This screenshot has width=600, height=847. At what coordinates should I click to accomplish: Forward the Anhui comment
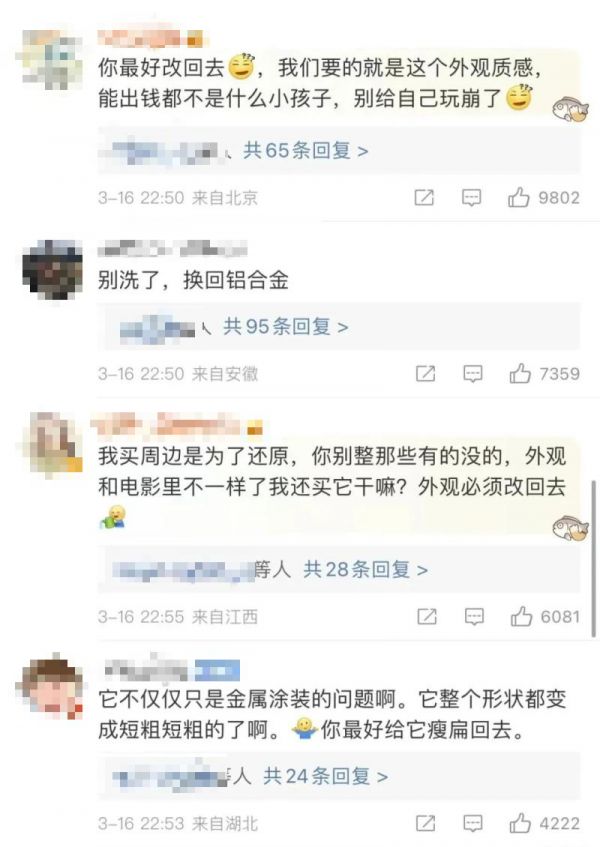[426, 373]
